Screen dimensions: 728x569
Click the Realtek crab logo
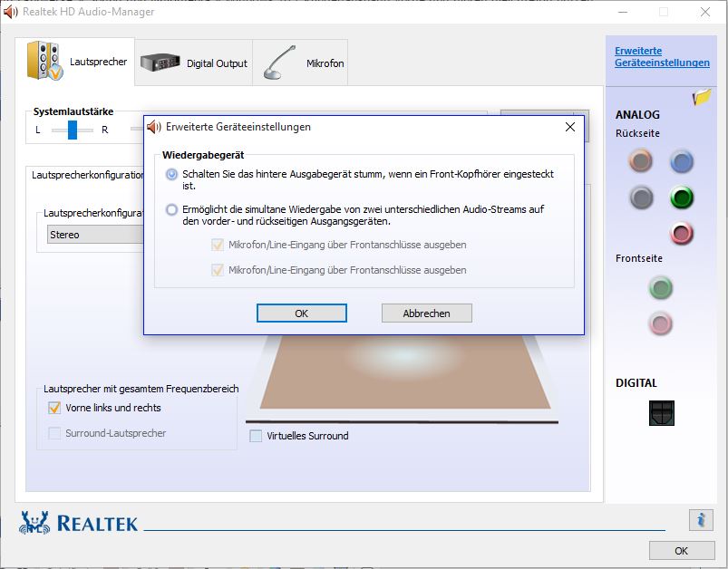click(x=34, y=523)
